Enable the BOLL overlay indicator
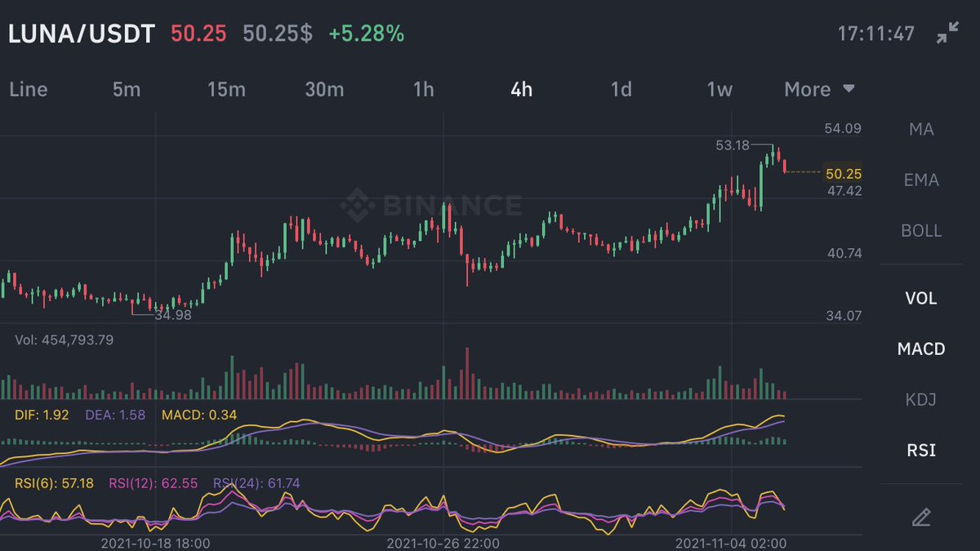 coord(921,230)
